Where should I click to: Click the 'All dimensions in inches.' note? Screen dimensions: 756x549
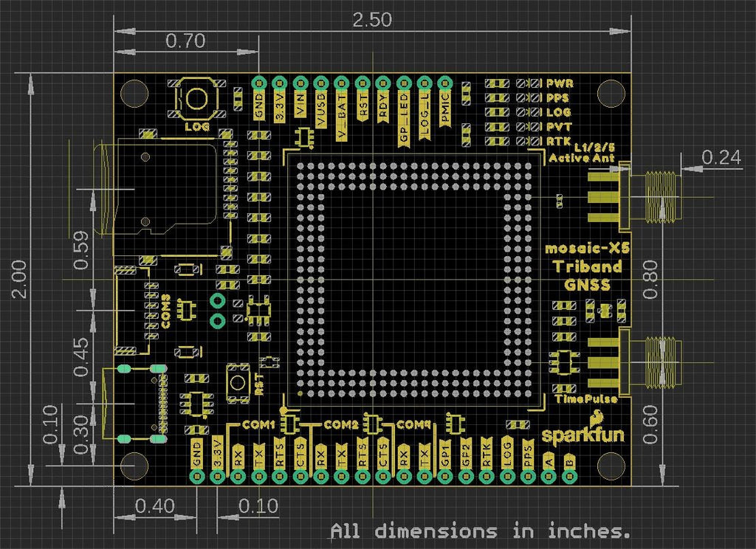(x=480, y=531)
